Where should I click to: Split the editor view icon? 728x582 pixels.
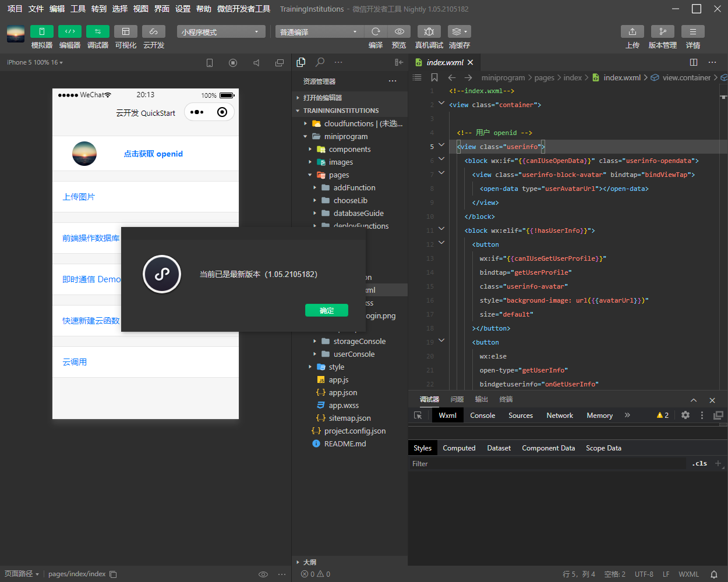pos(694,62)
